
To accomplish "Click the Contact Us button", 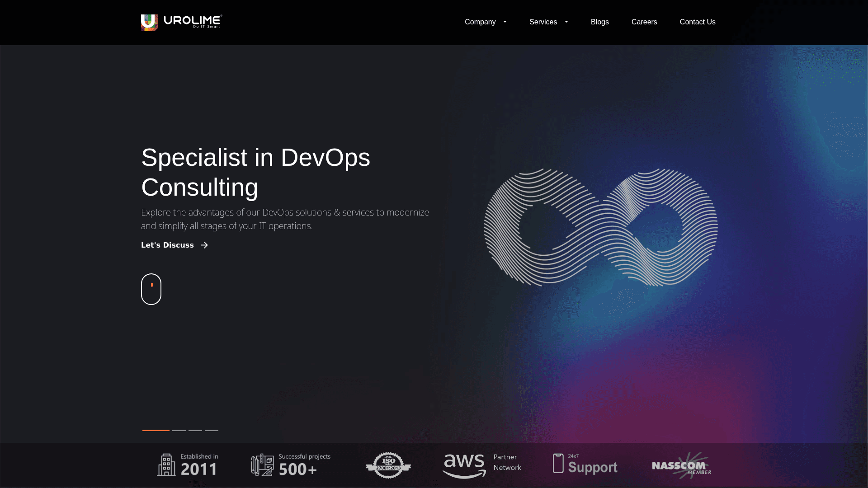I will point(697,22).
